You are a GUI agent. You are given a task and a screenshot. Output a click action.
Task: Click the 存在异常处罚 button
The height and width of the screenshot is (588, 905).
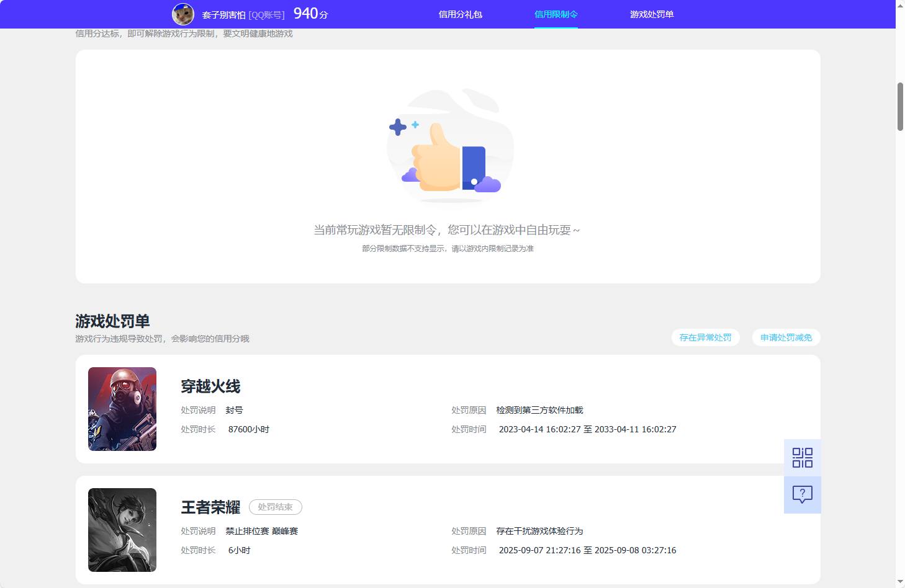[705, 337]
